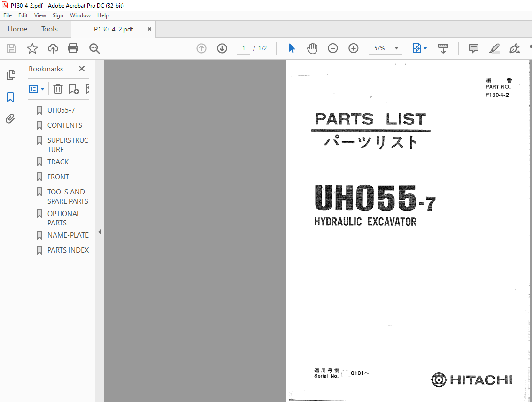Switch to the Home tab

17,29
